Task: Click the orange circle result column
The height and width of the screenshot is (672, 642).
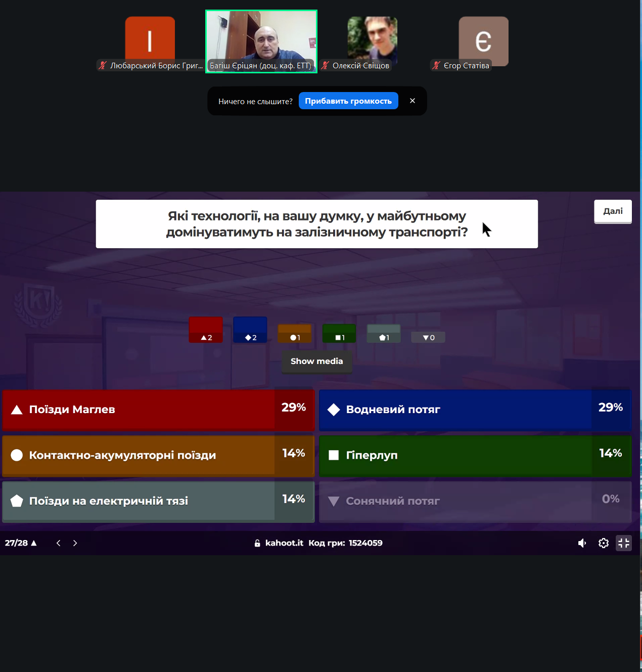Action: [x=295, y=334]
